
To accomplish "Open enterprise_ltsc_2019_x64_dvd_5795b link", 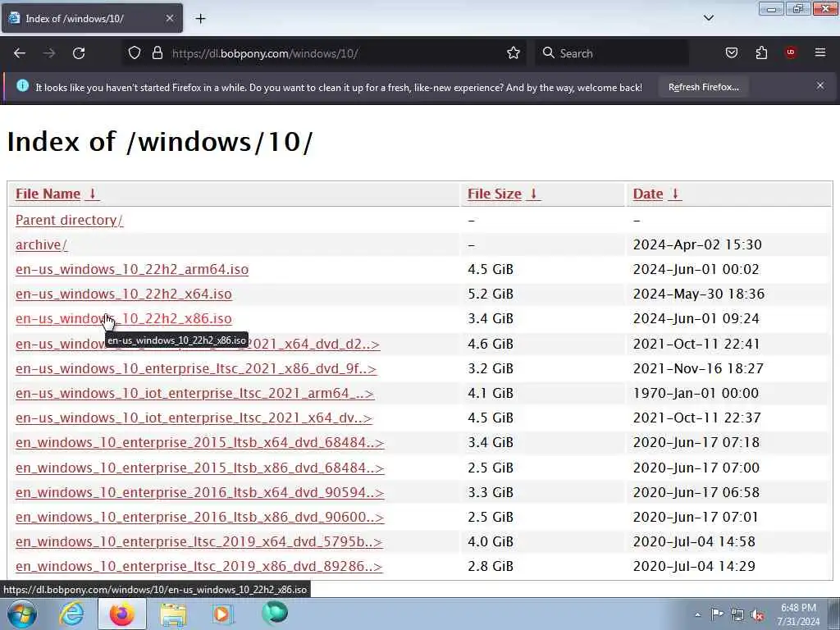I will [x=199, y=542].
